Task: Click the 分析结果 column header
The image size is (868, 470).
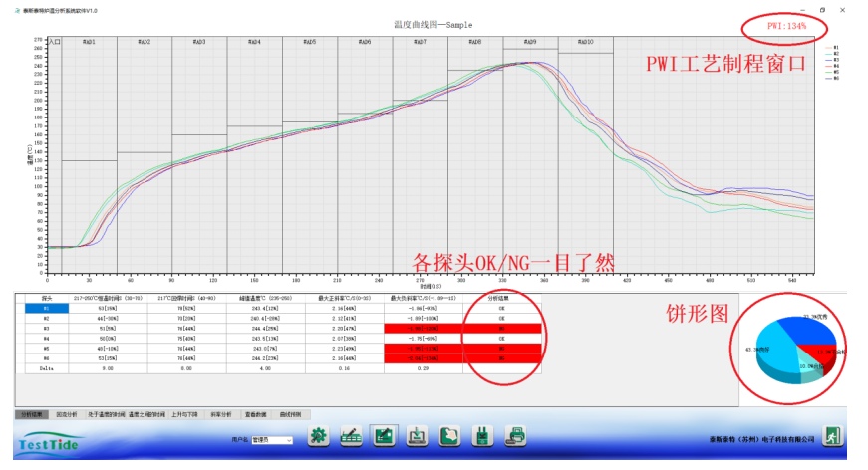Action: [x=502, y=299]
